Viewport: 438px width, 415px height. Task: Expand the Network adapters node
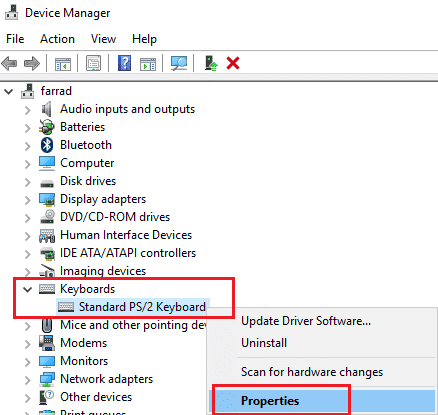coord(28,380)
